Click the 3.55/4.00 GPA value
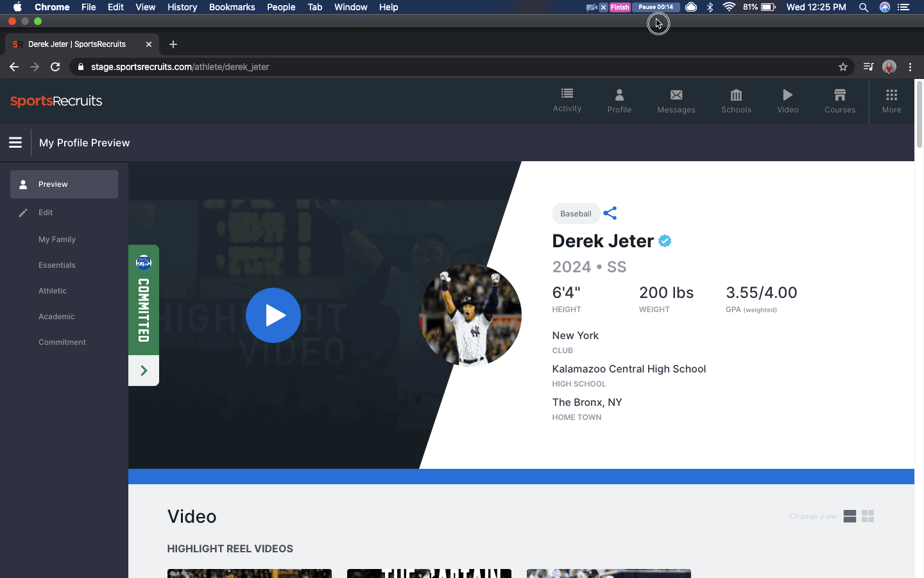 pos(762,293)
